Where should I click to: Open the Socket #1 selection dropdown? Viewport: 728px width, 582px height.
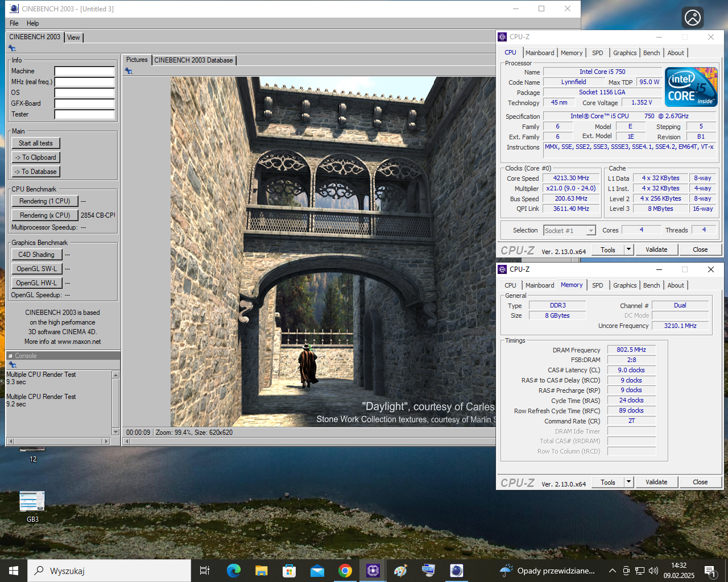(x=569, y=231)
